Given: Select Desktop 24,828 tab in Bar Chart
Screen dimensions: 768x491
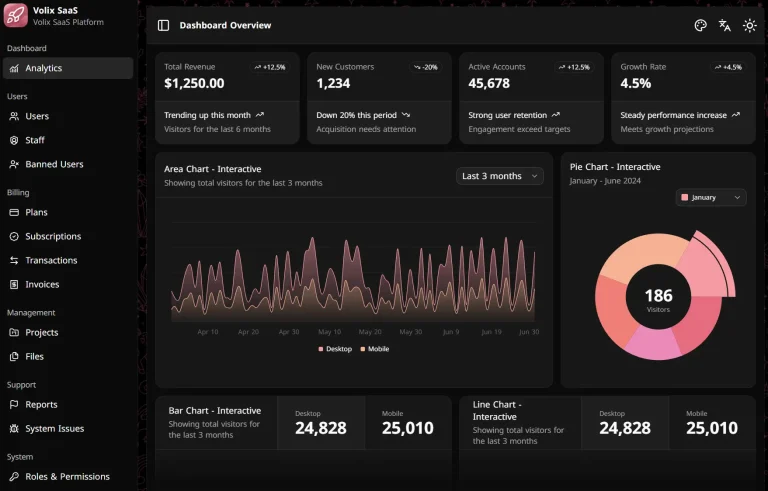Looking at the screenshot, I should click(x=321, y=423).
